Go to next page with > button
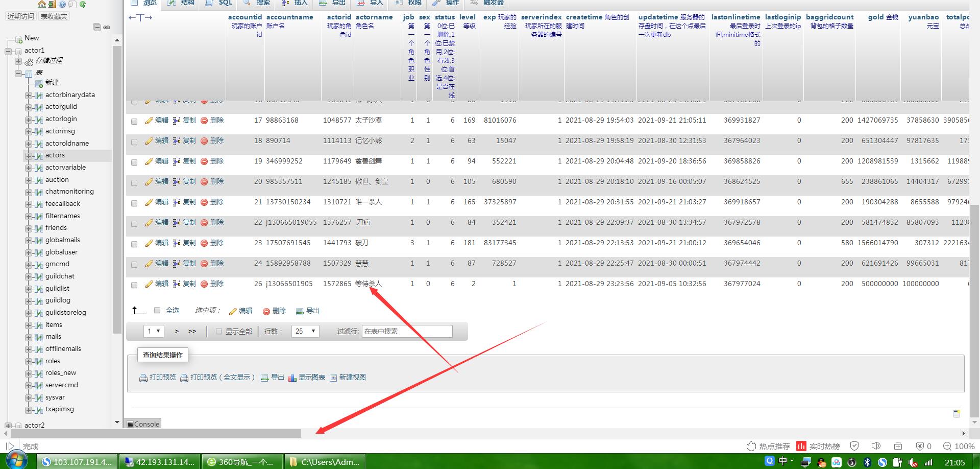Image resolution: width=980 pixels, height=469 pixels. [x=177, y=331]
